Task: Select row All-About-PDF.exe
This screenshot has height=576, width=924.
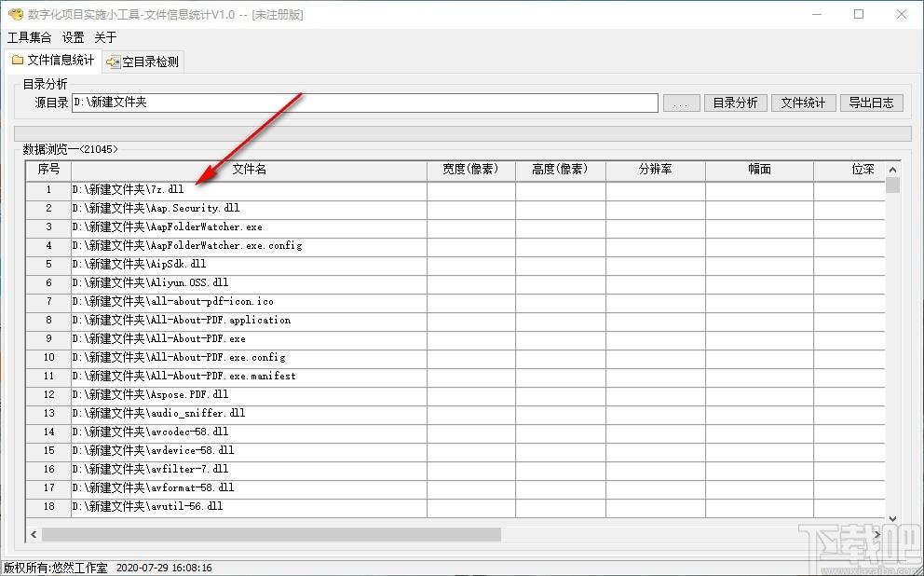Action: pyautogui.click(x=455, y=339)
